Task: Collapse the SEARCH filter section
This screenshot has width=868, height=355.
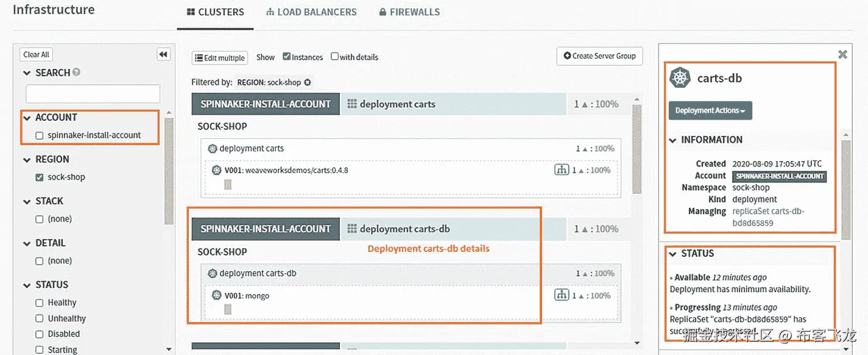Action: pyautogui.click(x=27, y=73)
